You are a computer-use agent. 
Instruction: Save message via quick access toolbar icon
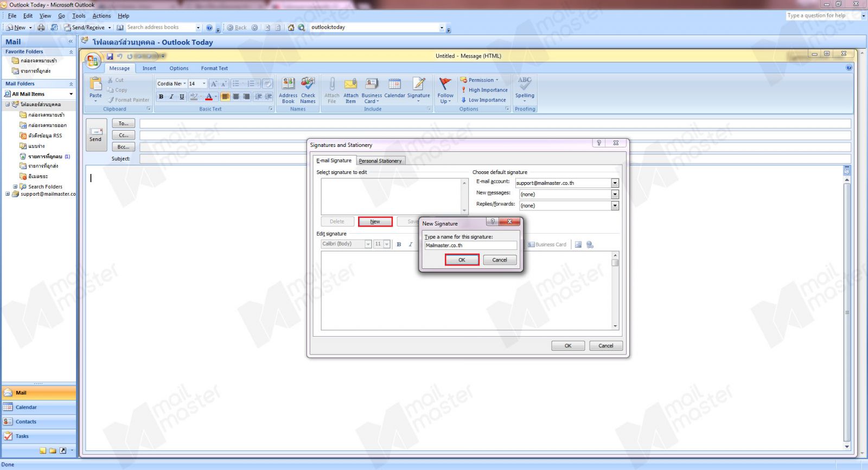tap(110, 56)
